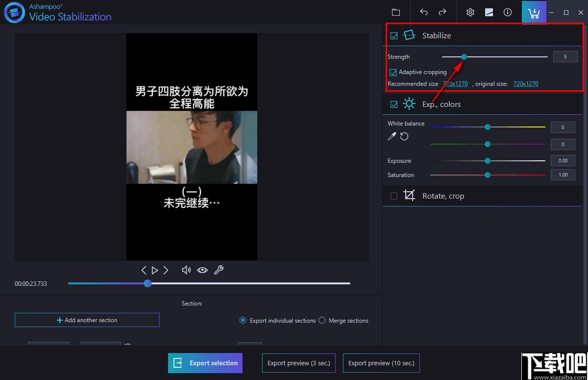Screen dimensions: 588x380
Task: Click the Strength slider handle
Action: tap(464, 57)
